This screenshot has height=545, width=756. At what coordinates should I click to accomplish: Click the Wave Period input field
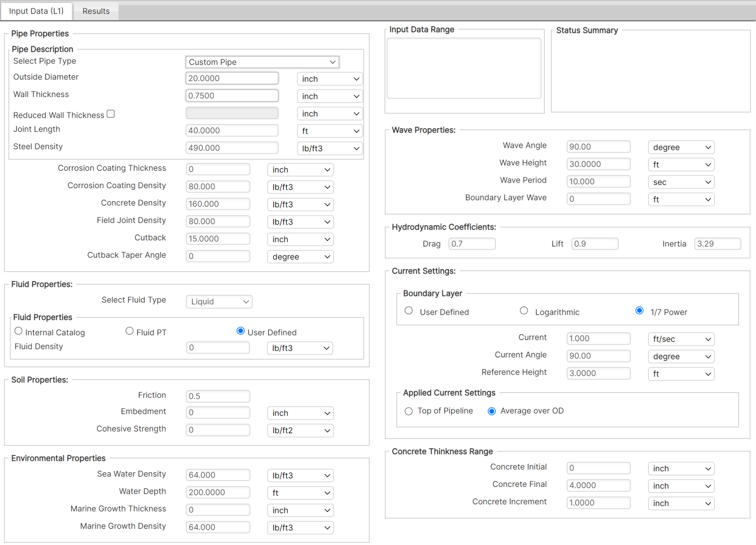598,181
